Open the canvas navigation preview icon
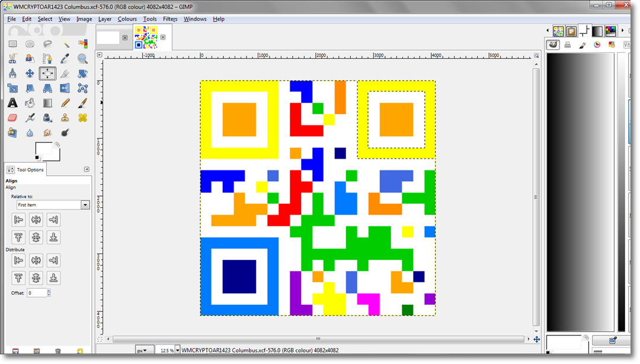 [536, 339]
